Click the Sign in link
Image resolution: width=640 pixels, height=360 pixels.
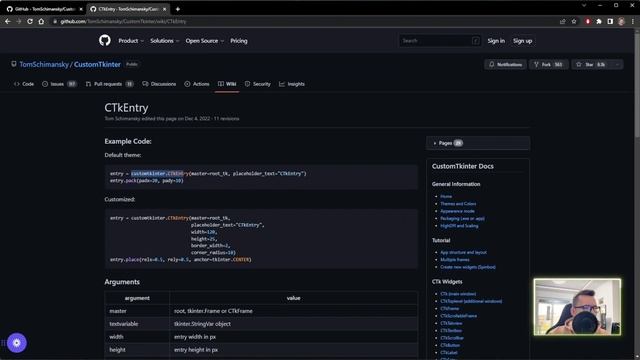tap(496, 41)
